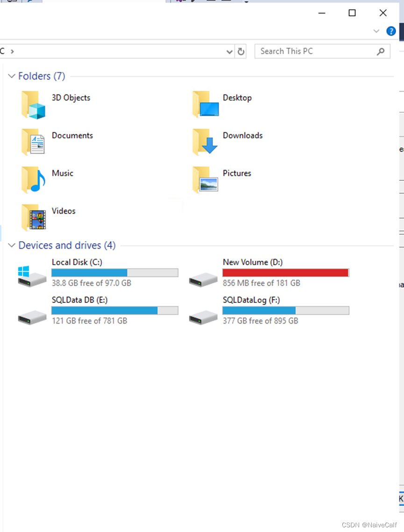Open the address bar history dropdown
The width and height of the screenshot is (404, 532).
tap(229, 51)
